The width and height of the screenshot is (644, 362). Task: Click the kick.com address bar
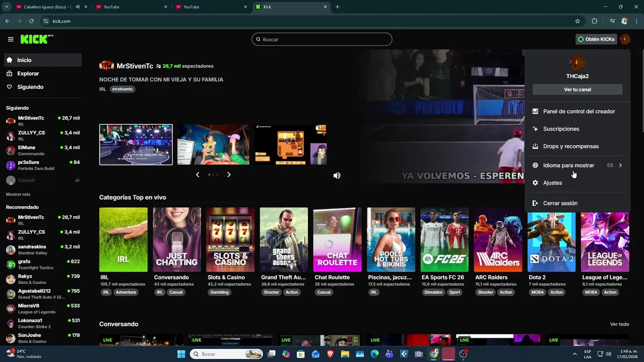[x=307, y=21]
